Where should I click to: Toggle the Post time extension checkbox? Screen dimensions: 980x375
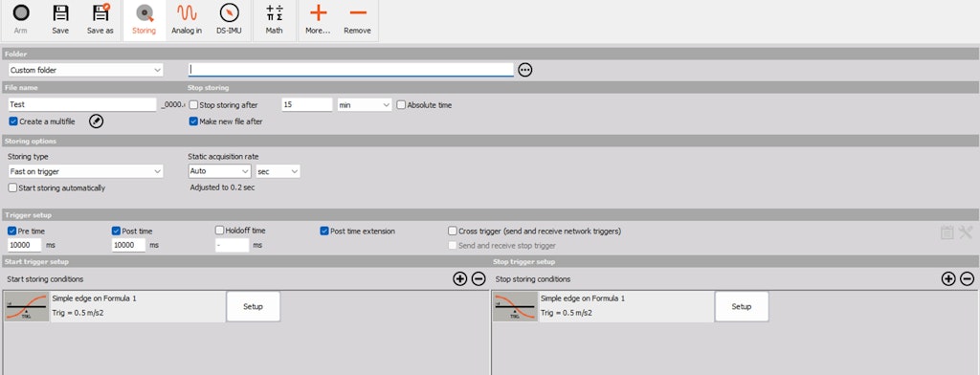tap(324, 231)
